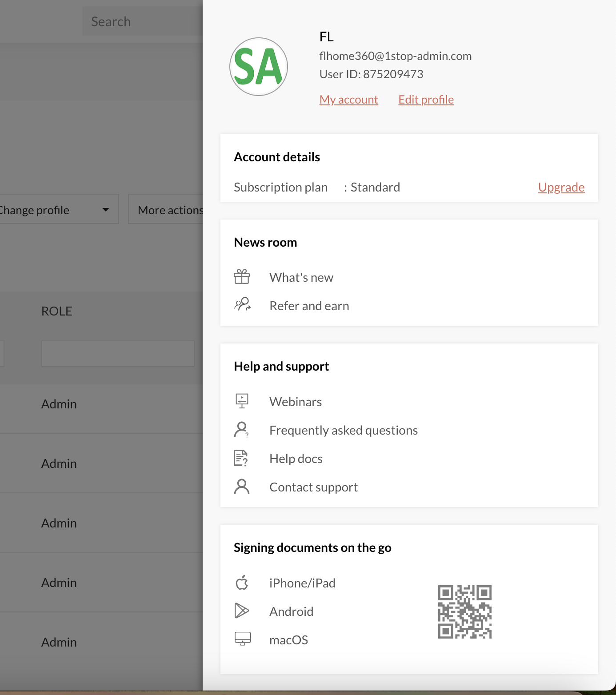Screen dimensions: 616x695
Task: Click the Search input field
Action: [x=142, y=21]
